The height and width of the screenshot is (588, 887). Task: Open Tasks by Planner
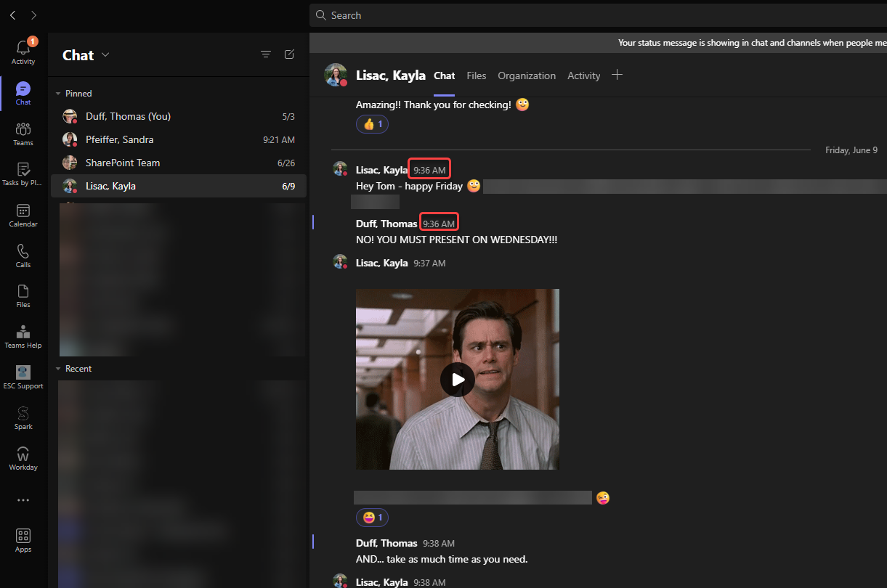point(23,174)
